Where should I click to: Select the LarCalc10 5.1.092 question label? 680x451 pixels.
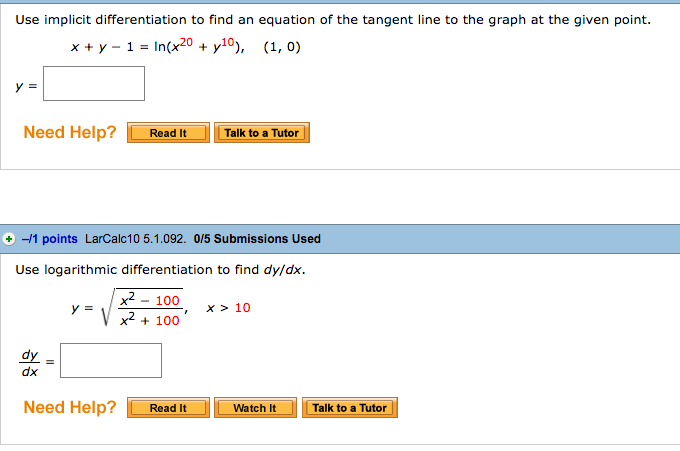(x=135, y=239)
